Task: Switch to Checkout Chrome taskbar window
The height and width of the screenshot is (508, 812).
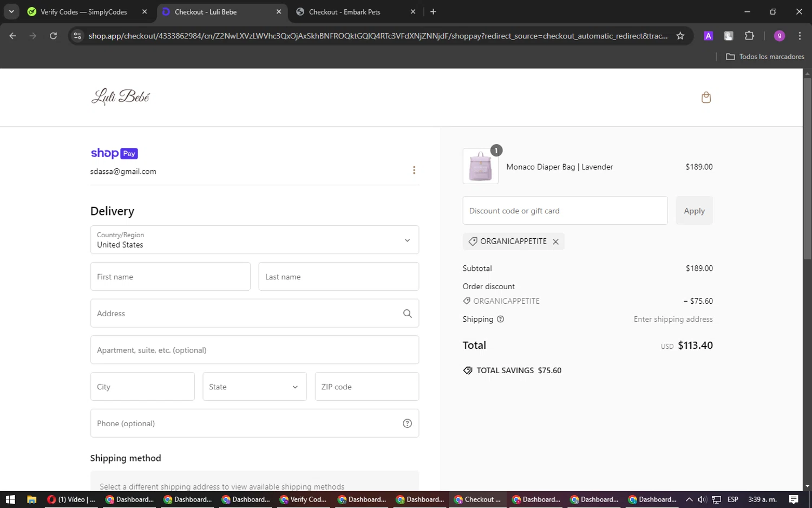Action: coord(477,499)
